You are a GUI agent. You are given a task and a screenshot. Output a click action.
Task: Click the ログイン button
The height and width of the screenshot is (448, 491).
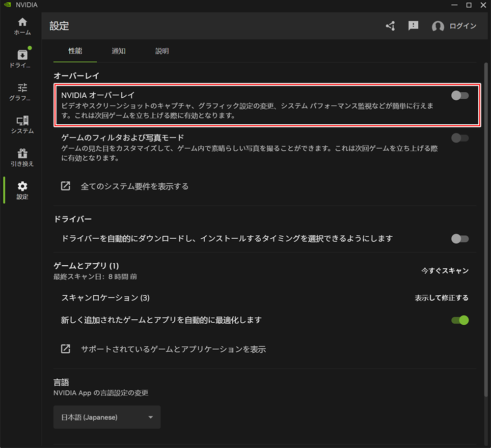click(x=463, y=26)
